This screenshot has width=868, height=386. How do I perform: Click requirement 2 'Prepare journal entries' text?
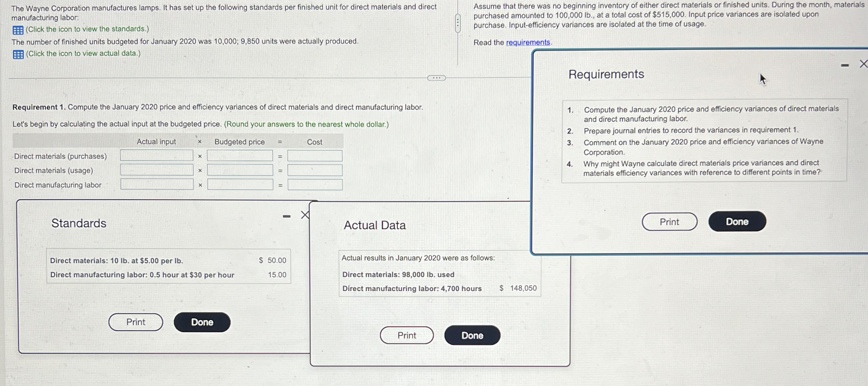pos(691,130)
